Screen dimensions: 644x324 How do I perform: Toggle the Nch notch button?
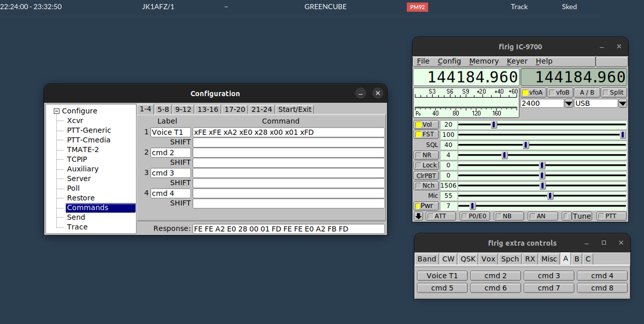pyautogui.click(x=426, y=186)
